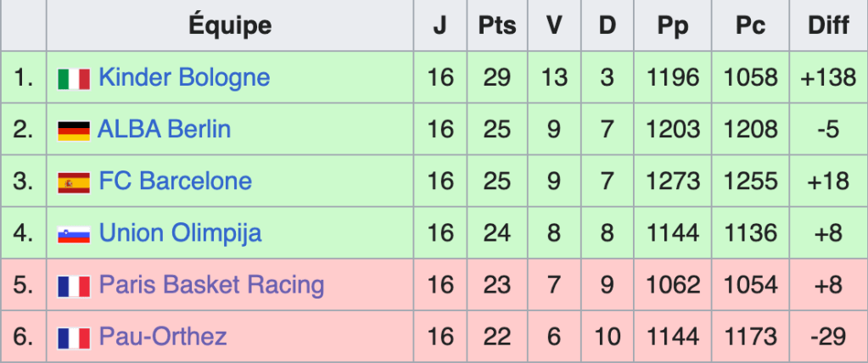Click the Italian flag icon

pos(74,79)
